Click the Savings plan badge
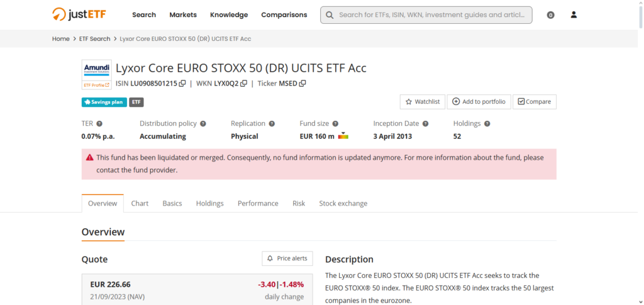644x305 pixels. (x=104, y=103)
